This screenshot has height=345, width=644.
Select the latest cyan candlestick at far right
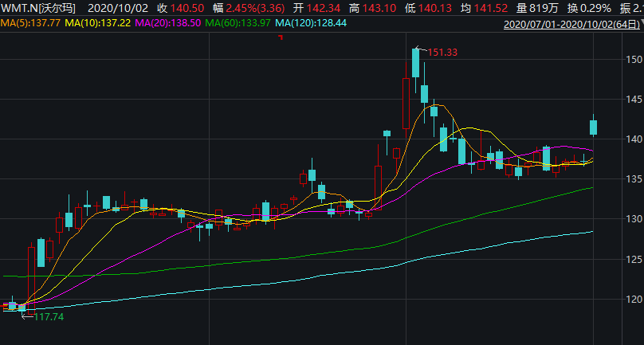click(593, 127)
